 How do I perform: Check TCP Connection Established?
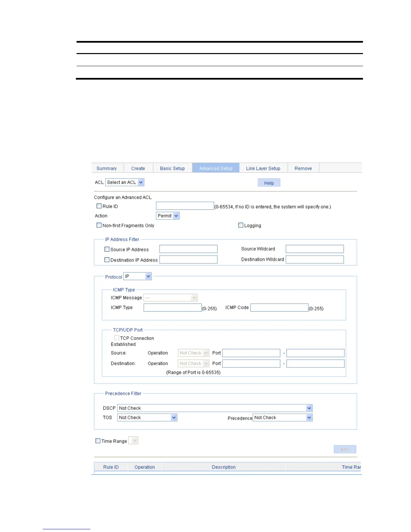(x=117, y=338)
